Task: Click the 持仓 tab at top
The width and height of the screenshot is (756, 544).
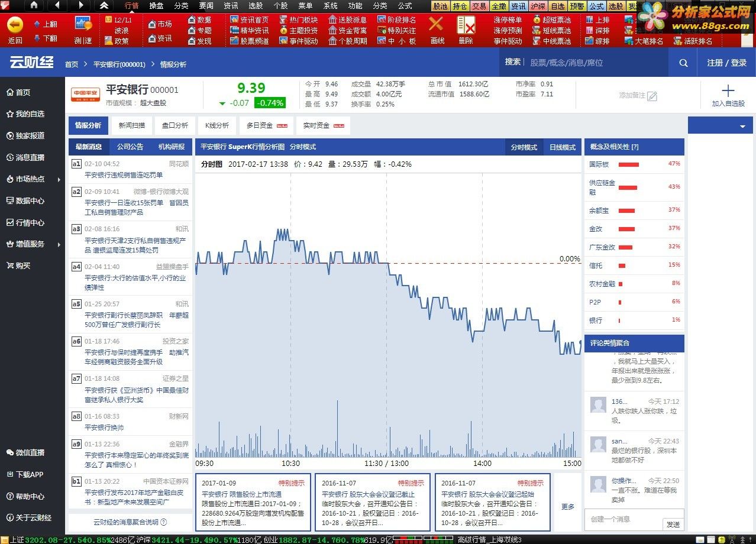Action: click(x=460, y=6)
